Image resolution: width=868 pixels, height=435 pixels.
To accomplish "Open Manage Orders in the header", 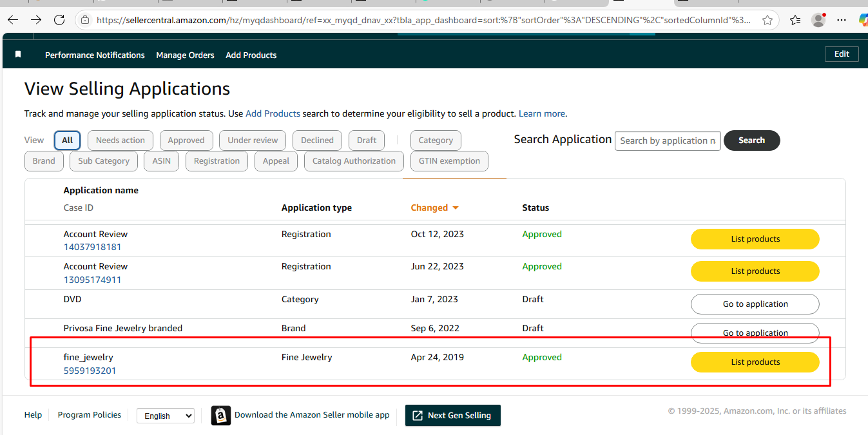I will click(185, 55).
